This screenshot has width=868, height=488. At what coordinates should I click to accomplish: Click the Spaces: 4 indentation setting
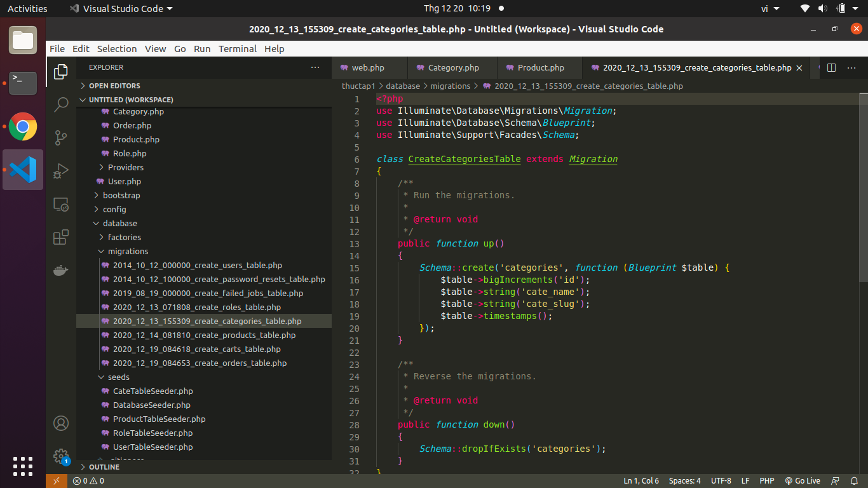tap(684, 481)
